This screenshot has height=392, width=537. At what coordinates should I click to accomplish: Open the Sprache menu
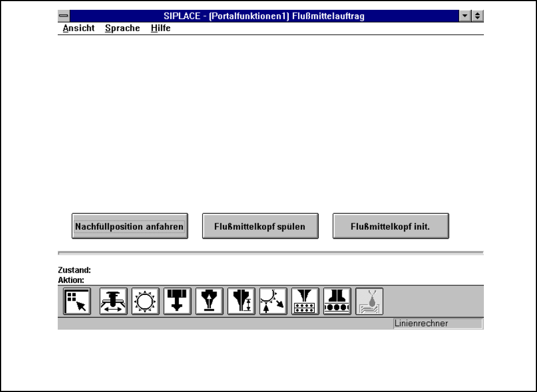pos(122,28)
